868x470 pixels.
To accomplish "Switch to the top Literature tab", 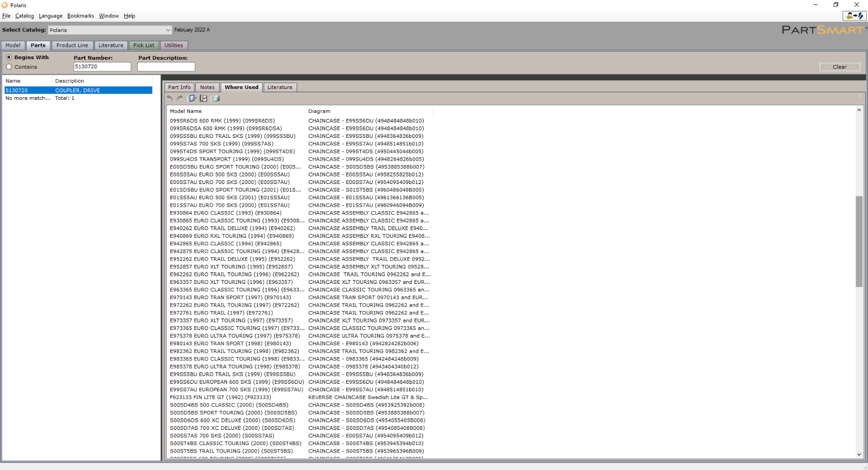I will (x=111, y=45).
